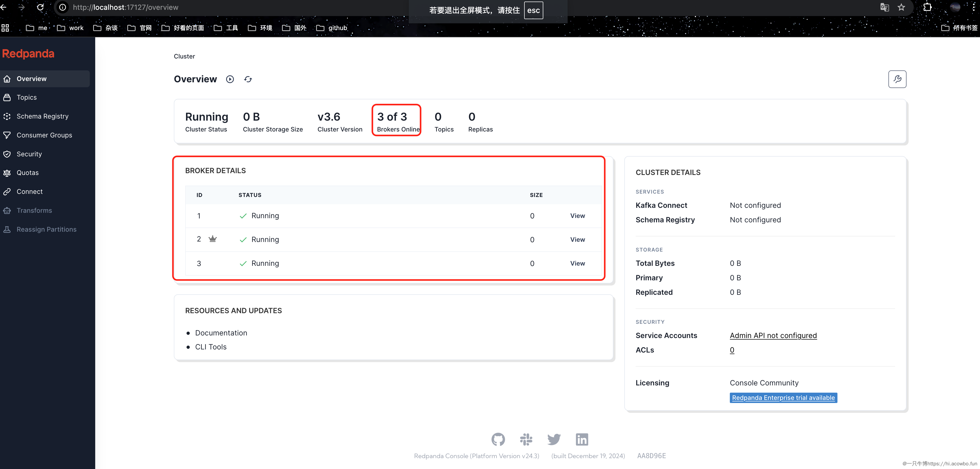Click the browser back arrow
This screenshot has width=980, height=469.
point(3,7)
